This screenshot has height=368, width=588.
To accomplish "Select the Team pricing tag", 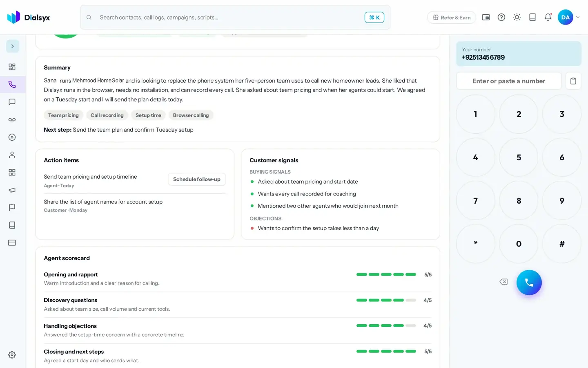I will tap(63, 115).
